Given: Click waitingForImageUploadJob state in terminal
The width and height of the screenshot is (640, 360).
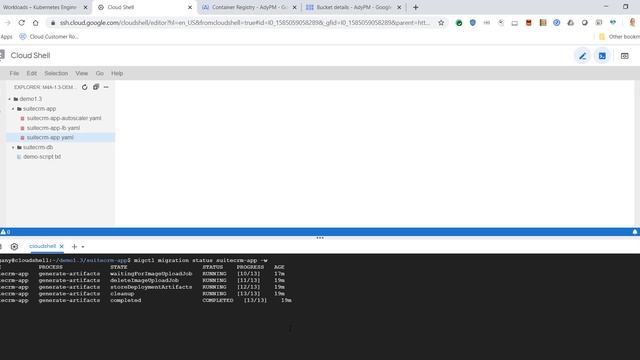Looking at the screenshot, I should tap(151, 274).
